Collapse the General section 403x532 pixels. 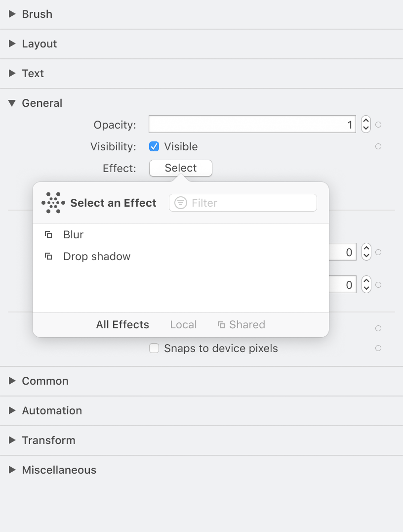coord(12,103)
